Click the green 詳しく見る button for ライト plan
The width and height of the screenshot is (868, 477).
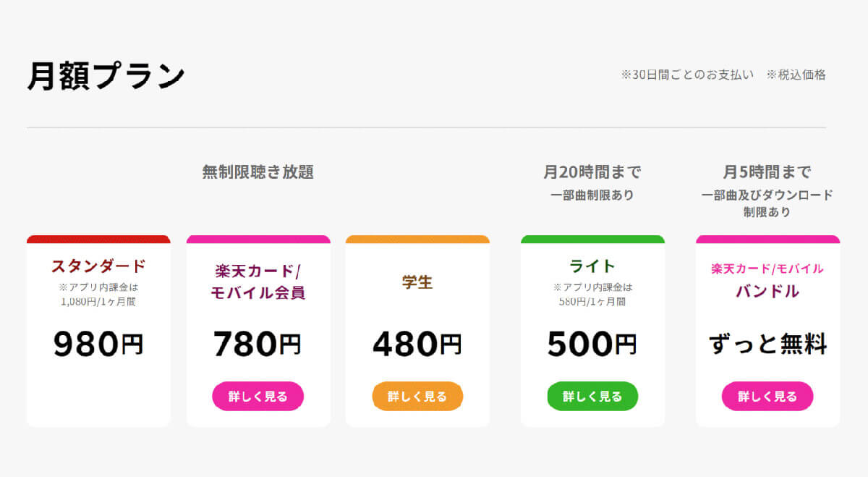pyautogui.click(x=592, y=396)
